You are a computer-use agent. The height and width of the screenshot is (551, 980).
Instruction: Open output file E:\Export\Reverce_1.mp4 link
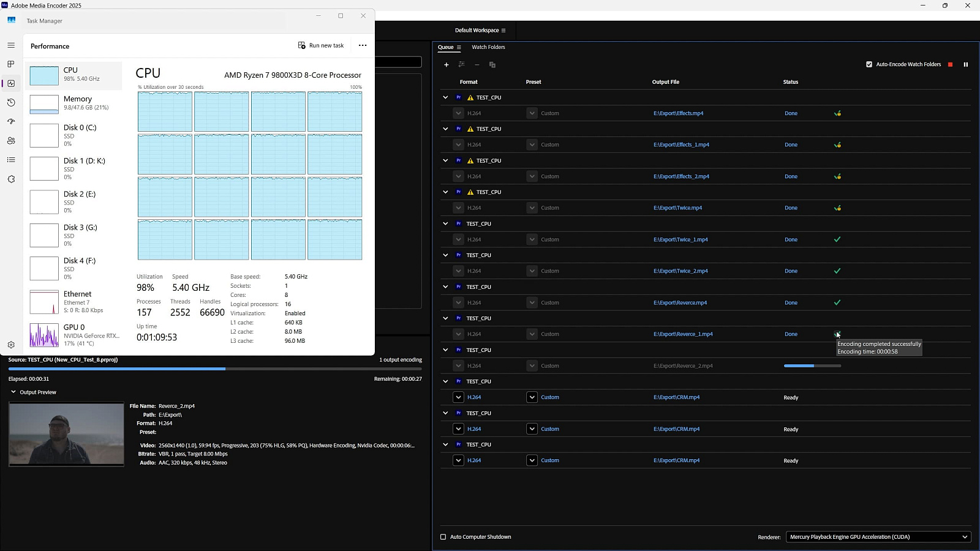[683, 334]
